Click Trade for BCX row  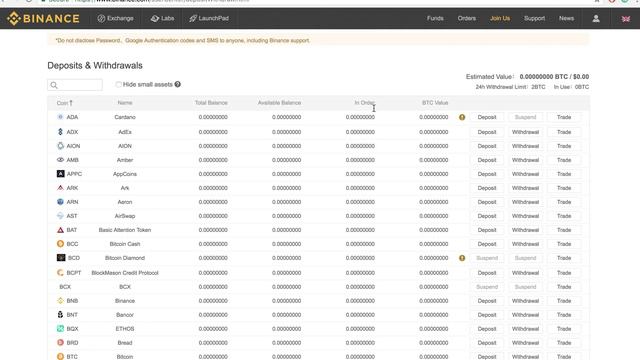(x=564, y=287)
